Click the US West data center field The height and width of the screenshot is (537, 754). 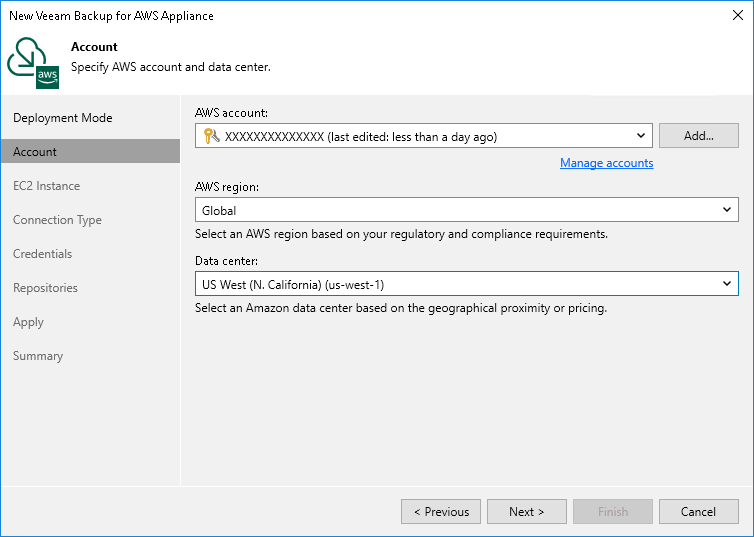[x=455, y=284]
